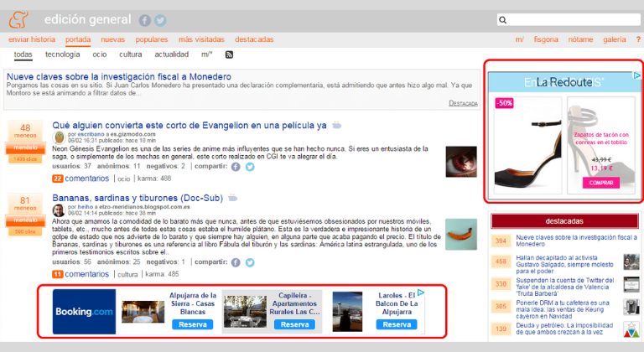
Task: Share Bananas story on Twitter
Action: (250, 262)
